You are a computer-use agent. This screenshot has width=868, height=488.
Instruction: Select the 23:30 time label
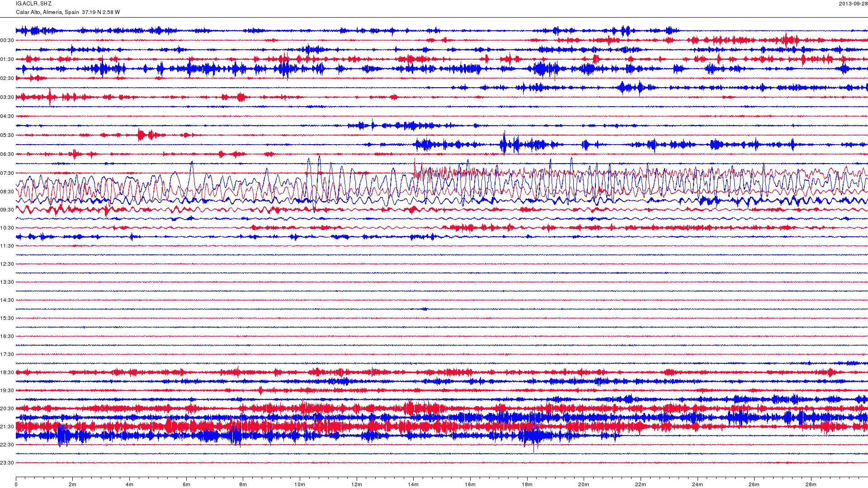(7, 463)
